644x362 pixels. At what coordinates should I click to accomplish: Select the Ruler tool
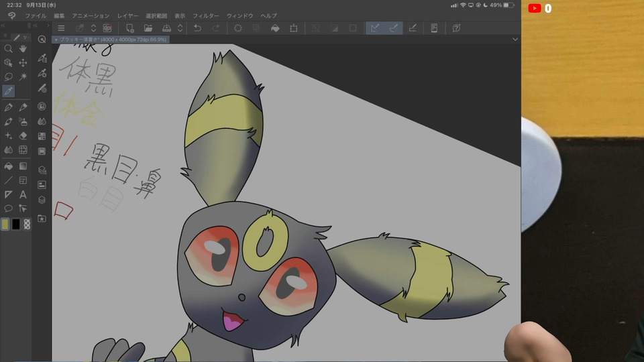point(8,194)
